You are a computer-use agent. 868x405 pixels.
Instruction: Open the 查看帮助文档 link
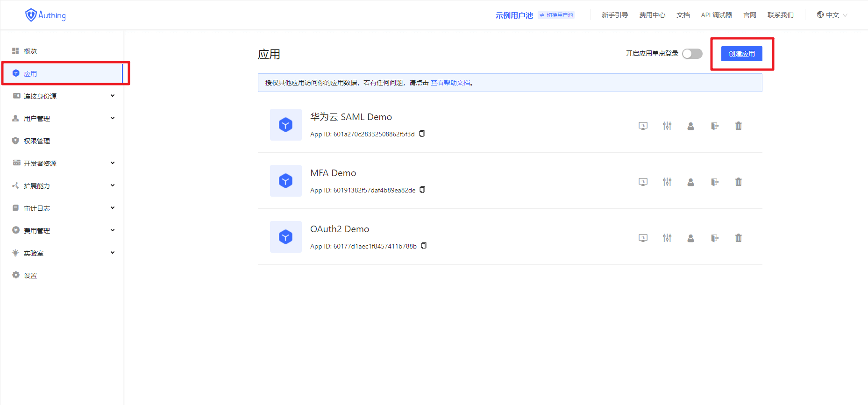(450, 83)
